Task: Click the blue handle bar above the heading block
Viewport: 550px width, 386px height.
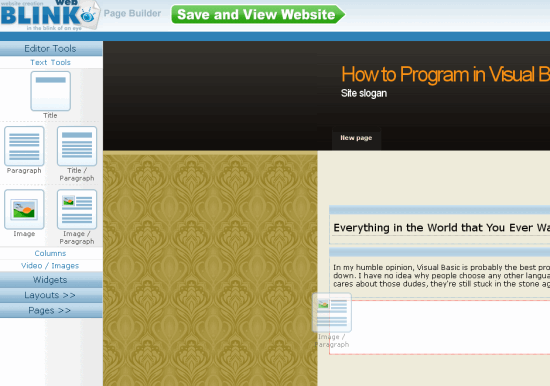Action: [x=440, y=210]
